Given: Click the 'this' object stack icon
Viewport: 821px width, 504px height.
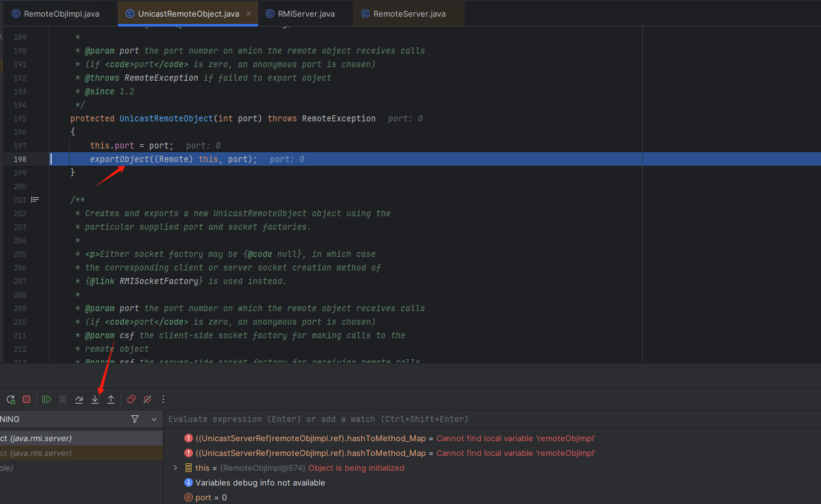Looking at the screenshot, I should [x=189, y=468].
